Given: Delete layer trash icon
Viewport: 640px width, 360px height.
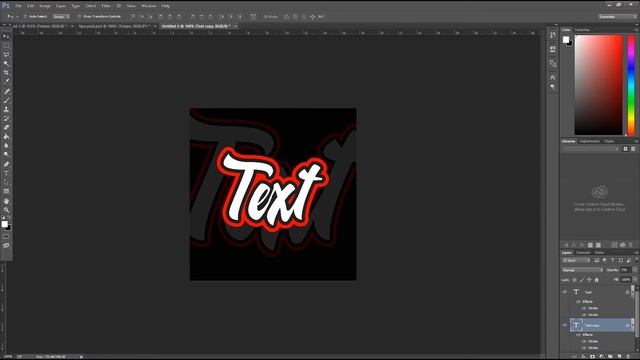Looking at the screenshot, I should [x=629, y=357].
